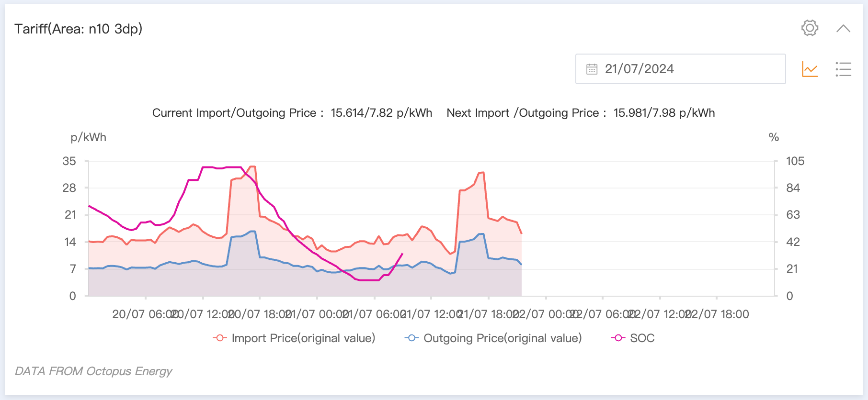Switch to line chart view
Viewport: 868px width, 400px height.
[x=810, y=69]
